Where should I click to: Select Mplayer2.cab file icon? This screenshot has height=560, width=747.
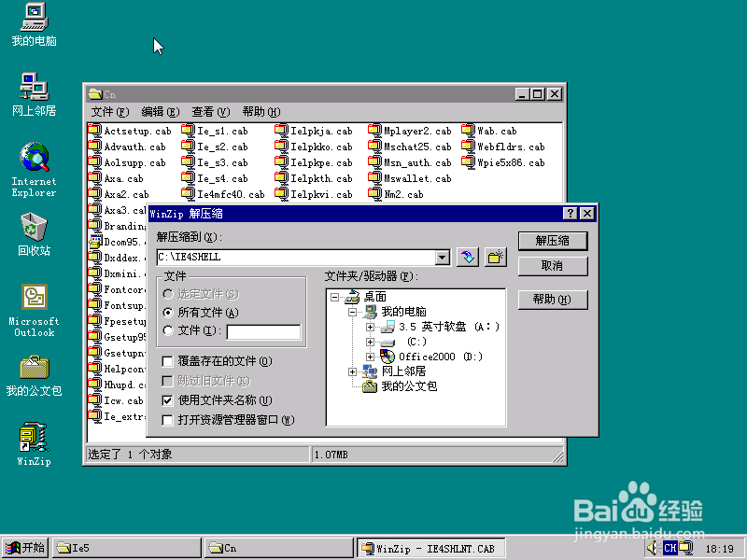[375, 131]
